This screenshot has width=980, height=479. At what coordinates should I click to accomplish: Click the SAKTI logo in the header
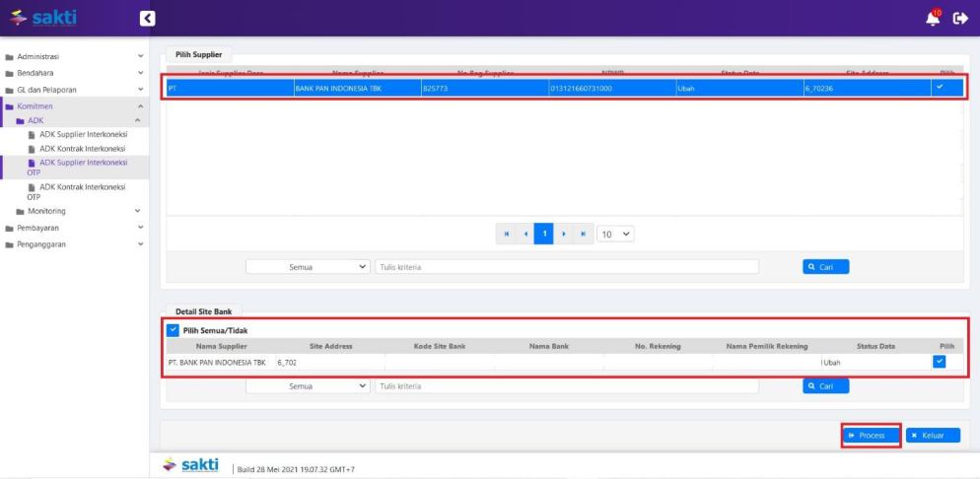42,18
